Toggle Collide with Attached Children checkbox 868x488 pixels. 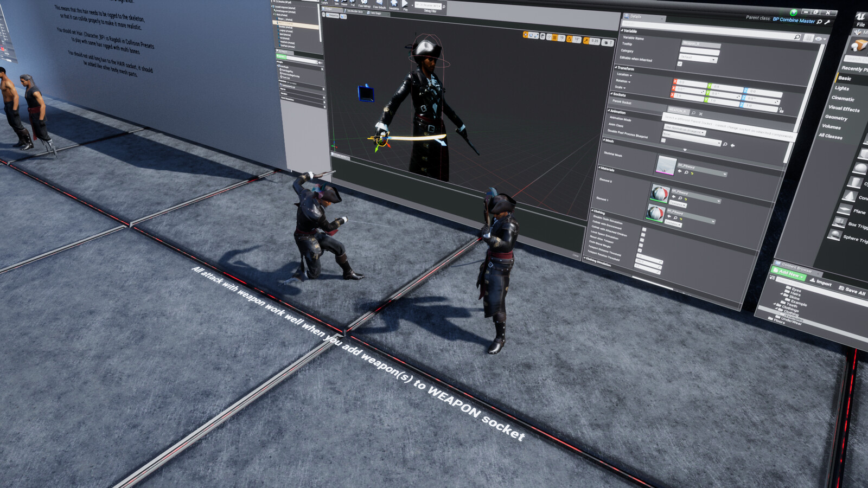[642, 240]
